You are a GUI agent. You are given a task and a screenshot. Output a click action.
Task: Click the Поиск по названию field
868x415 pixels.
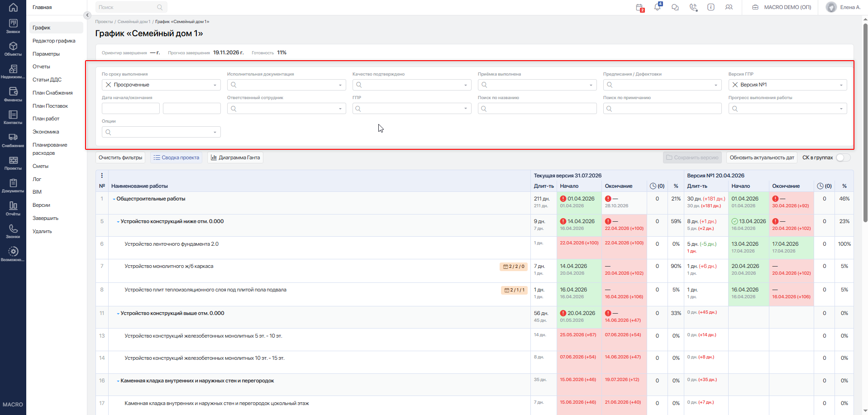pos(537,109)
